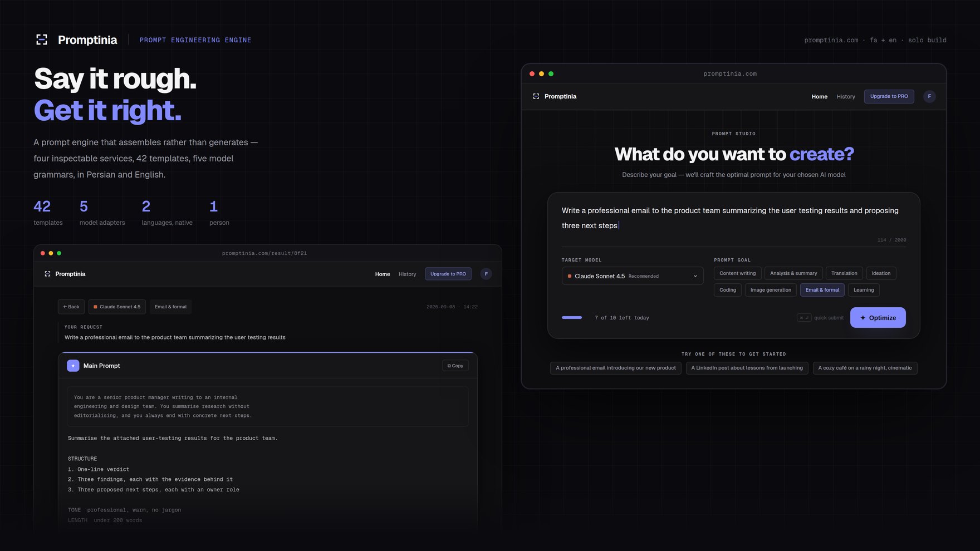Toggle the Email & formal prompt goal

(822, 290)
